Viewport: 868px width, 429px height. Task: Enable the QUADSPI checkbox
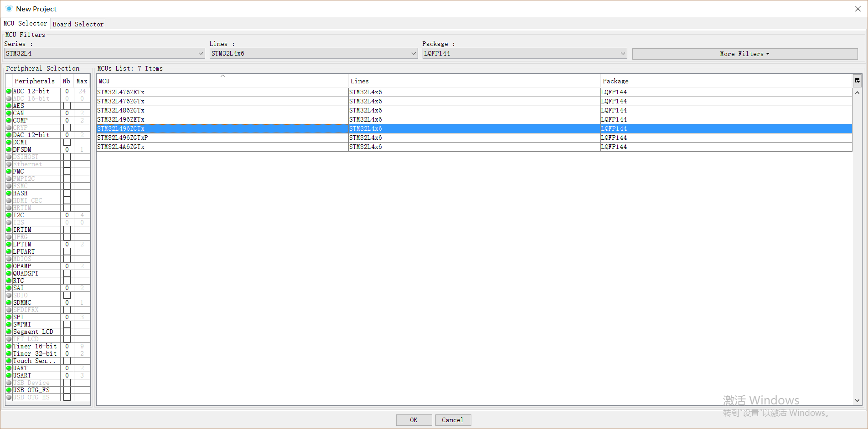click(x=67, y=273)
